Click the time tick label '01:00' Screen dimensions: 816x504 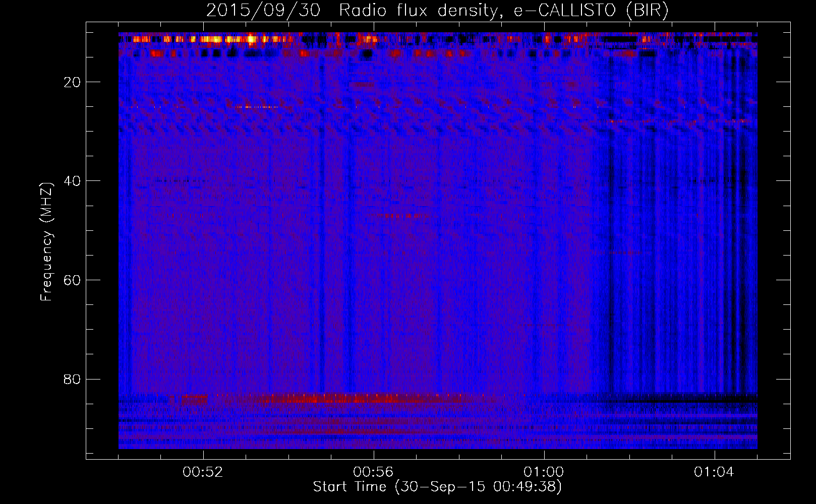click(544, 472)
